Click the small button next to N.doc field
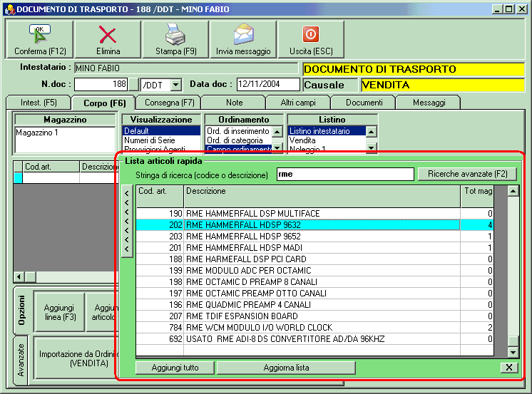Screen dimensions: 532x394 tap(134, 84)
